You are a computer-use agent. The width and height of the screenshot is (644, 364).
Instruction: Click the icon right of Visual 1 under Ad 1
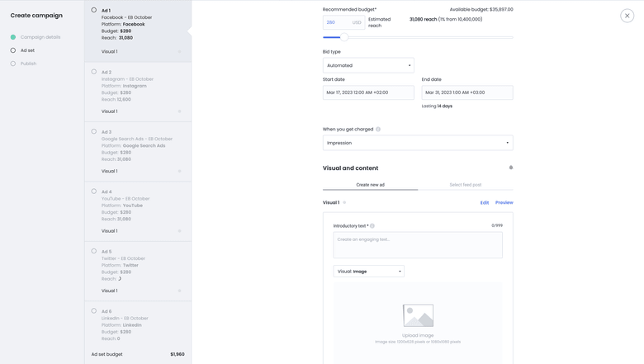[179, 52]
